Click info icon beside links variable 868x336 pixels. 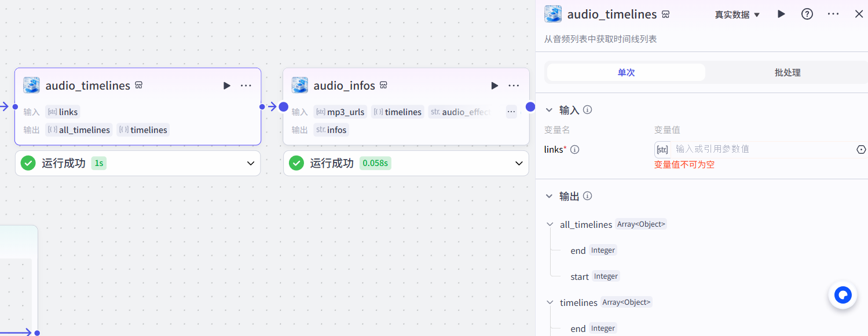coord(575,150)
